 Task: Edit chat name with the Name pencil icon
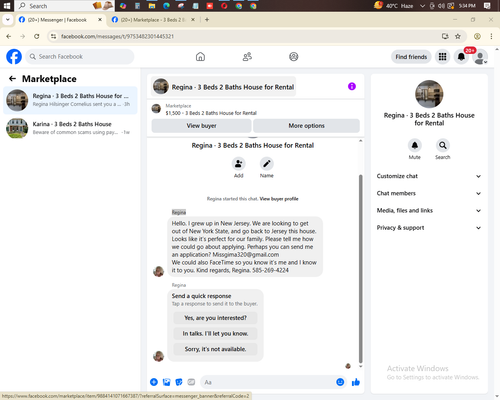coord(267,164)
